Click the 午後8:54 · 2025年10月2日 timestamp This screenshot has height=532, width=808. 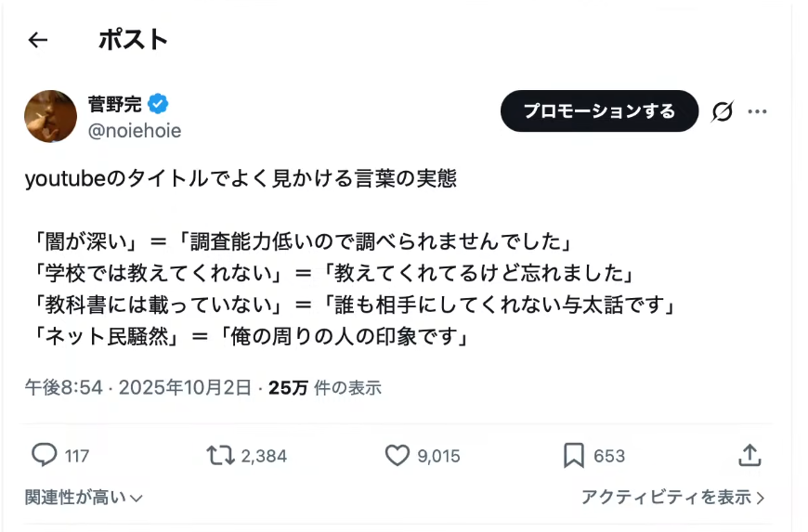[x=138, y=388]
